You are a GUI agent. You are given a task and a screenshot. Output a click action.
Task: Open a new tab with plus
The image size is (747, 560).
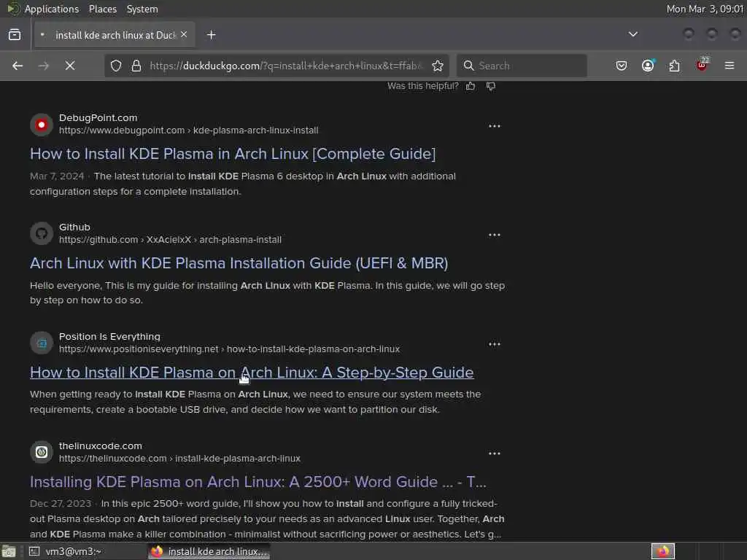[211, 35]
